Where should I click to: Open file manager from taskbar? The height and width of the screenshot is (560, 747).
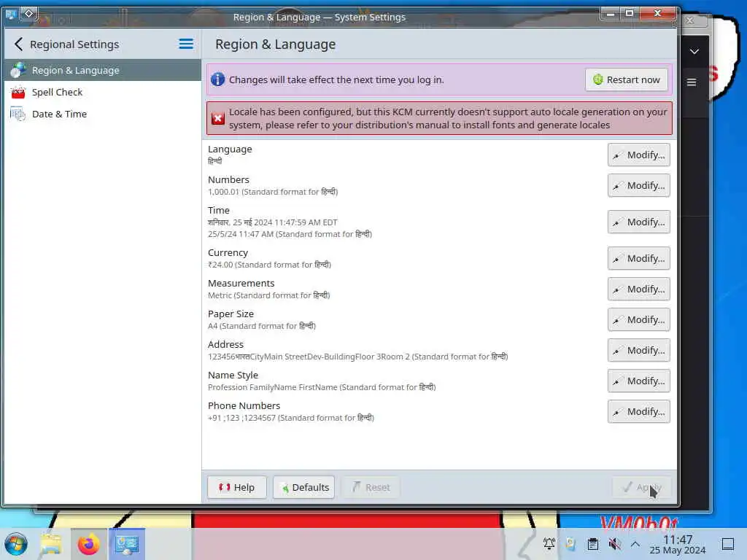[x=51, y=544]
